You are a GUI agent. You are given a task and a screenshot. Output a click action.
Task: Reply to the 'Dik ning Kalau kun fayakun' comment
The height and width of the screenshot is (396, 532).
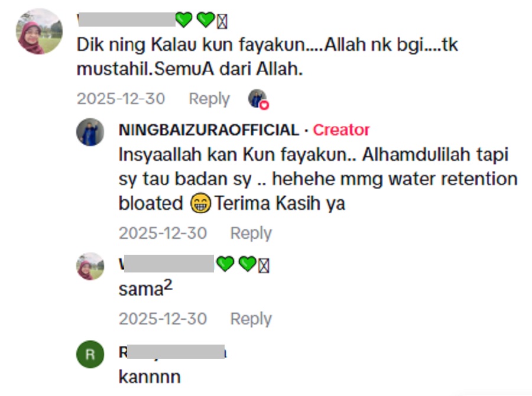(209, 99)
